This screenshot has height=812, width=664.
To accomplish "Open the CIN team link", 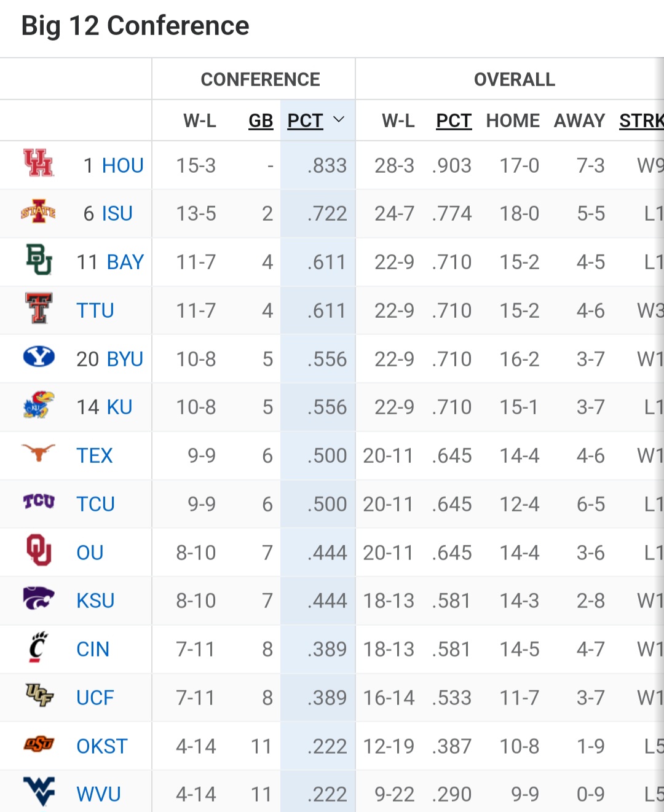I will click(x=93, y=649).
